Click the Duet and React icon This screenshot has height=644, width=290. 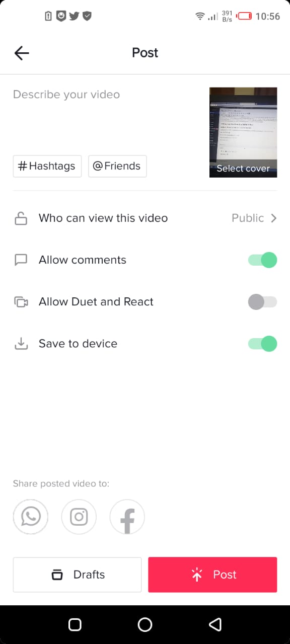point(21,302)
